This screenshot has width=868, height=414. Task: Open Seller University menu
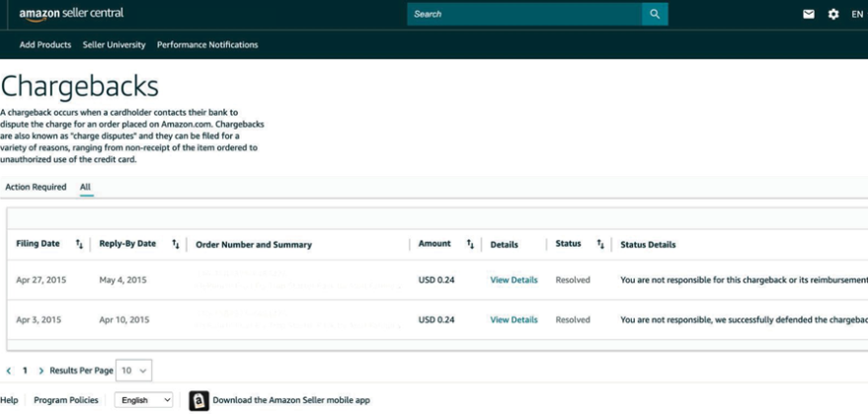(x=114, y=44)
